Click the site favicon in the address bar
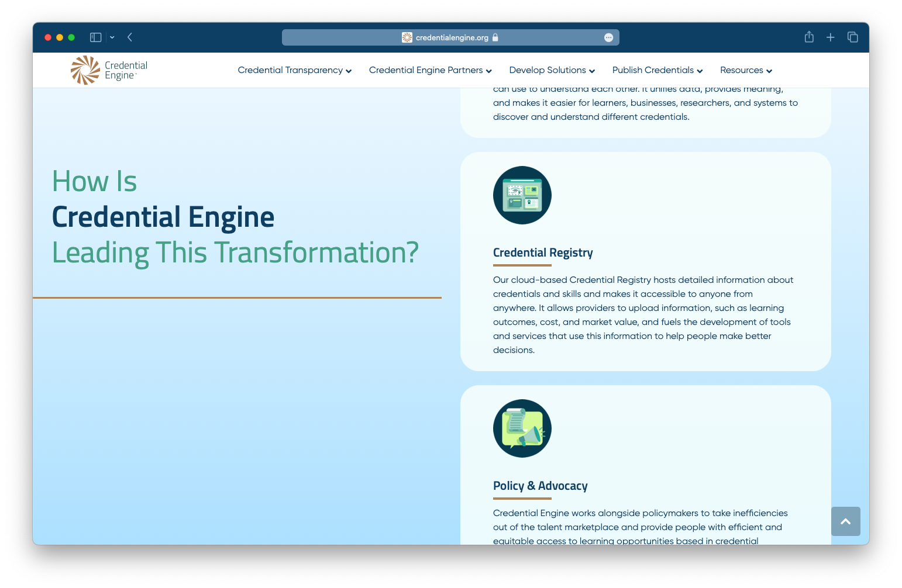 click(407, 37)
